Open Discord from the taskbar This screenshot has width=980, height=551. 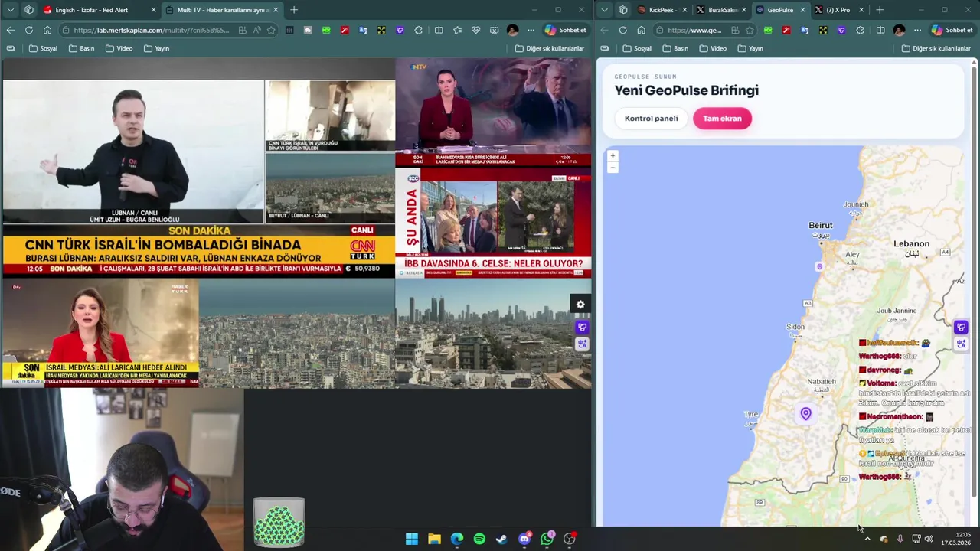coord(524,539)
